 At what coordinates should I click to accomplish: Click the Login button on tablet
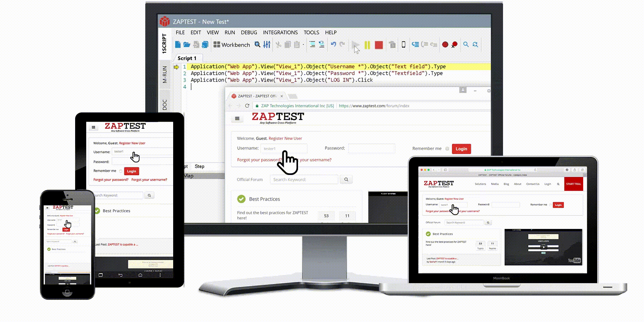pyautogui.click(x=131, y=171)
